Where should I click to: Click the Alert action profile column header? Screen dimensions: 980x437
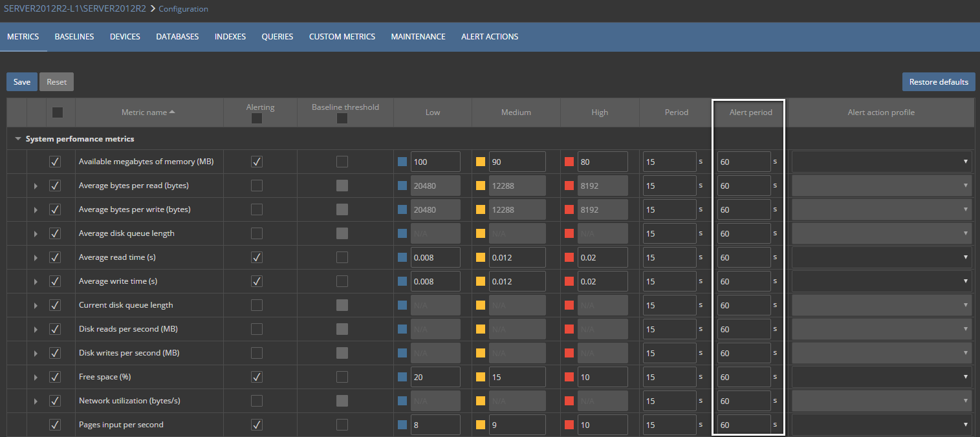[x=881, y=112]
